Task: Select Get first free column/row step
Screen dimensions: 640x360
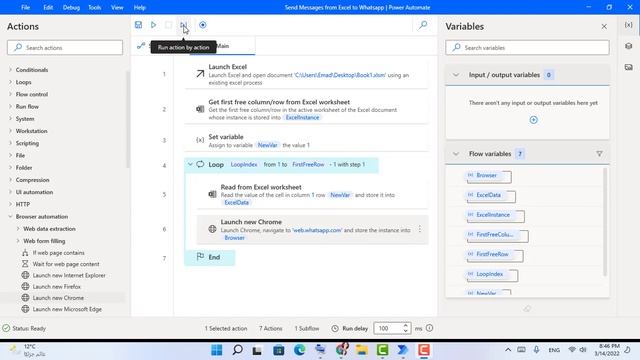Action: [306, 109]
